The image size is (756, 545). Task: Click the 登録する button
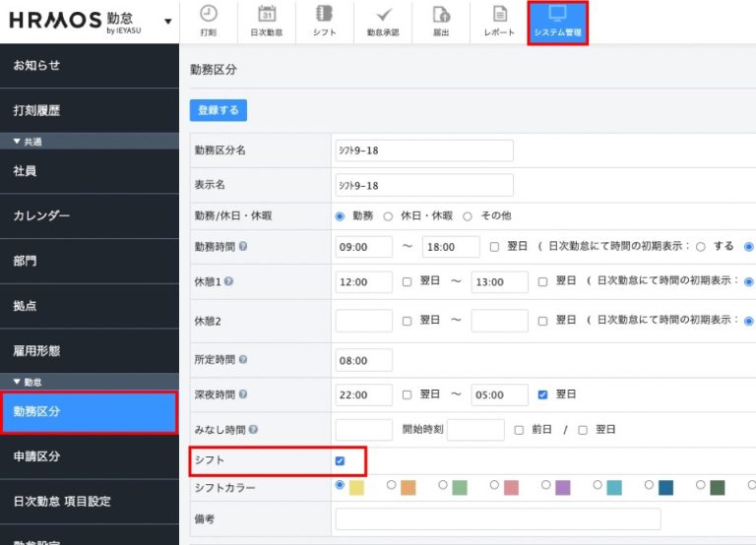(218, 110)
